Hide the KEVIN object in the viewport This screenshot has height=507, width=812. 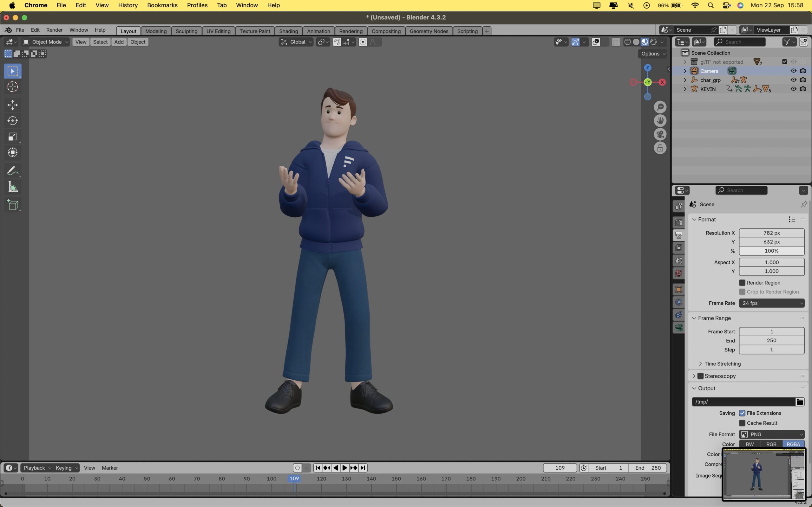click(x=794, y=89)
